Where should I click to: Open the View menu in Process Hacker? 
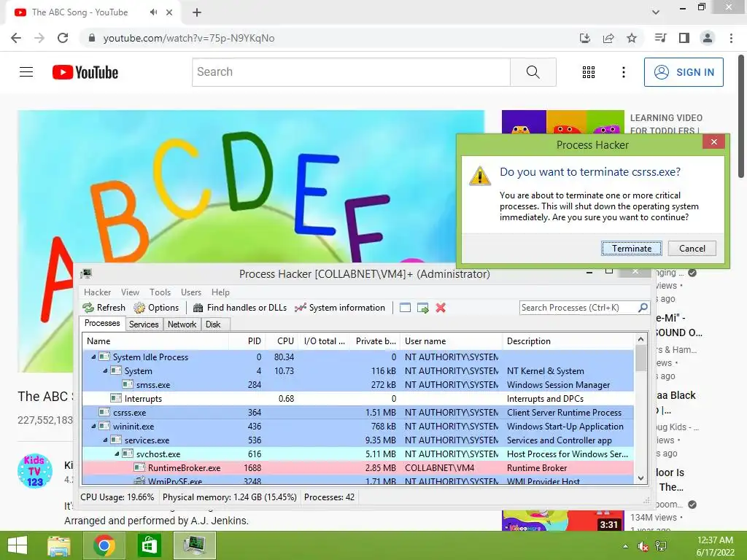click(x=130, y=292)
